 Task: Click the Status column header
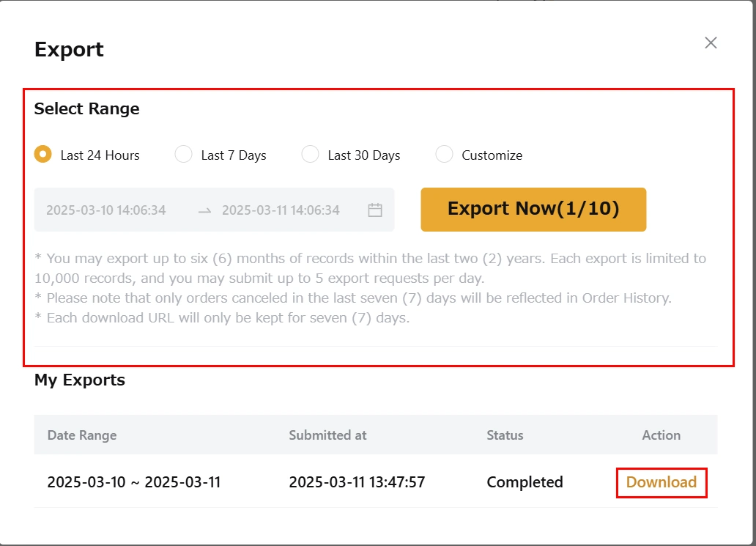505,435
